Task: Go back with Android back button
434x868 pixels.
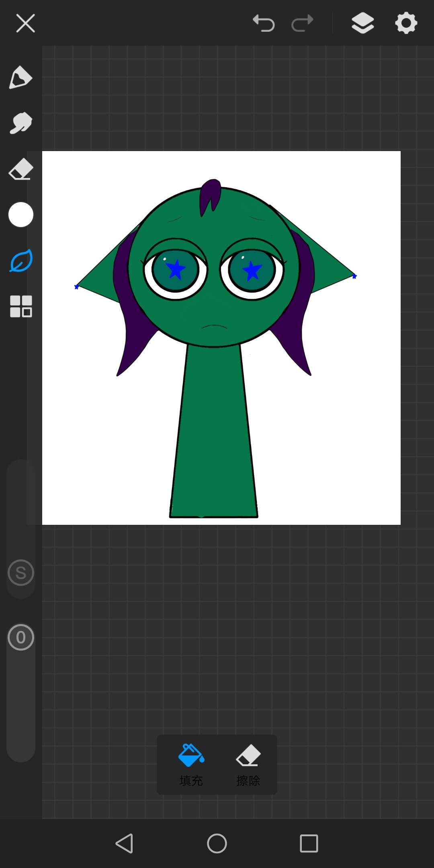Action: point(125,843)
